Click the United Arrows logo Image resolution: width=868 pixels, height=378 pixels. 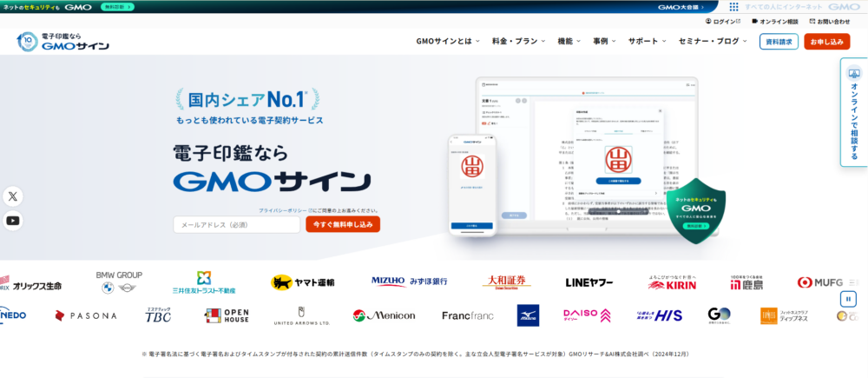click(x=302, y=316)
